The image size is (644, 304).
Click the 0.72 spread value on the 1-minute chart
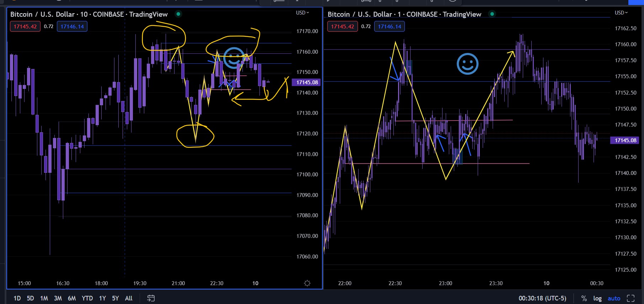tap(366, 26)
